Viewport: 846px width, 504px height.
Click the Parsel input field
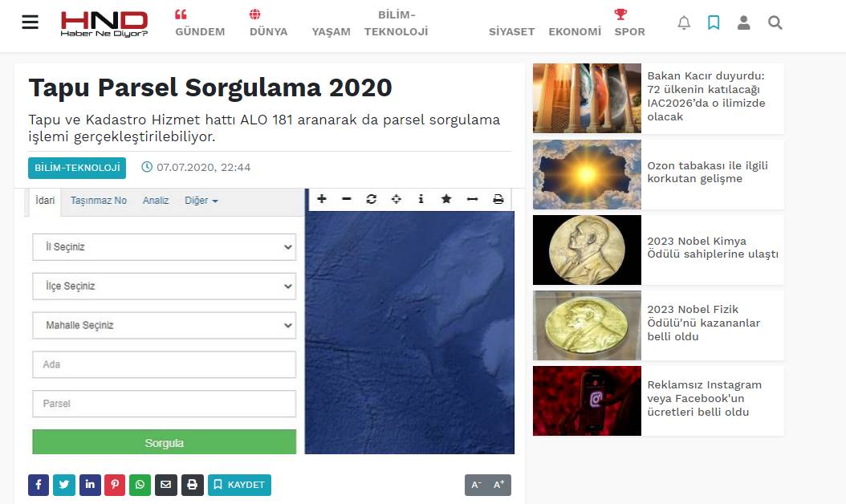[x=164, y=404]
